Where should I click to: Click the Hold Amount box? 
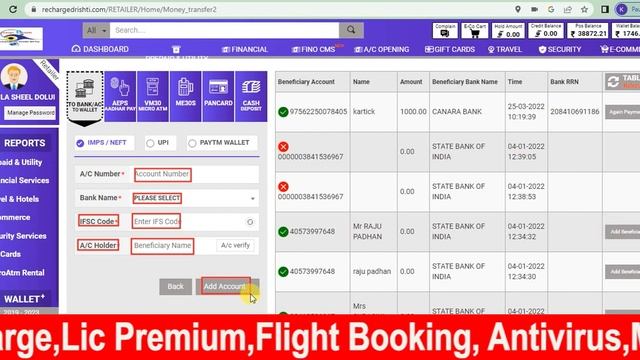coord(508,31)
